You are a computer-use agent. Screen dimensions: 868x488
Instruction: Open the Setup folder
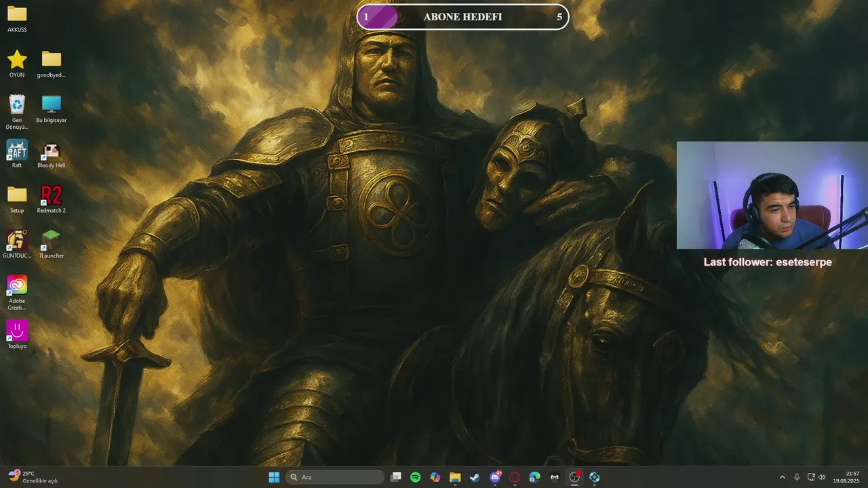click(17, 200)
